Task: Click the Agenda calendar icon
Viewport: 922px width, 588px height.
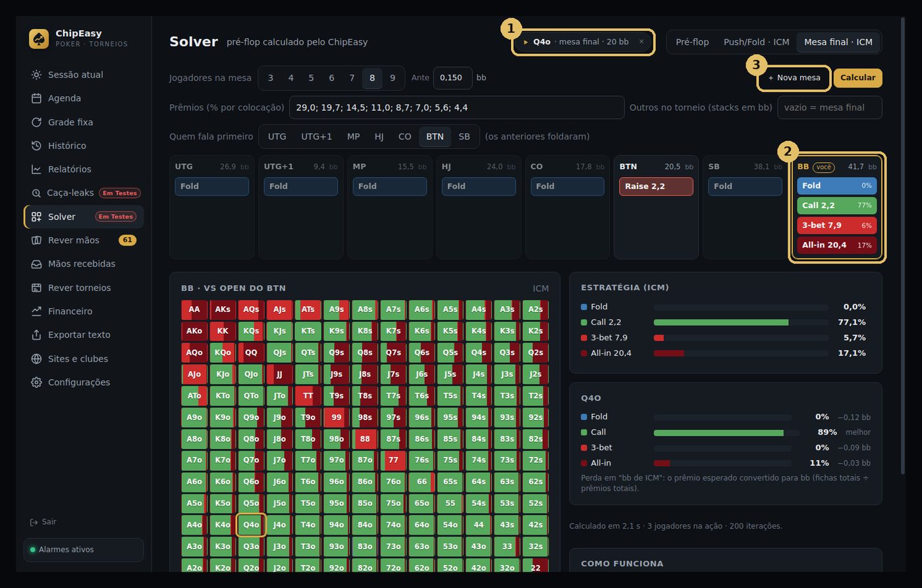Action: point(36,98)
